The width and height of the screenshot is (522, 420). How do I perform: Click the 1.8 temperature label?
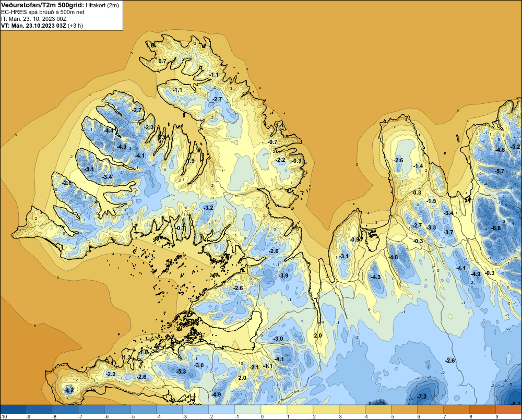[x=144, y=352]
